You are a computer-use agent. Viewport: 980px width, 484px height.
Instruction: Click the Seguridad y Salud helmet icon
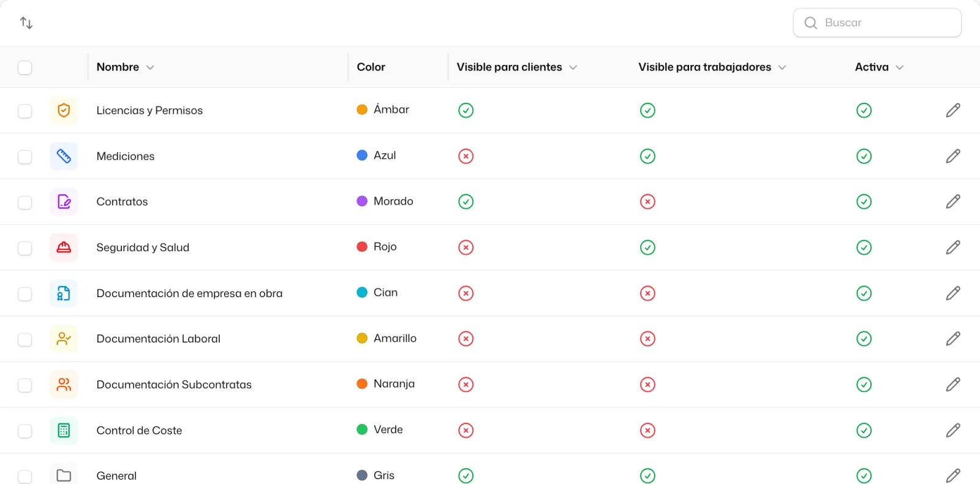point(64,248)
